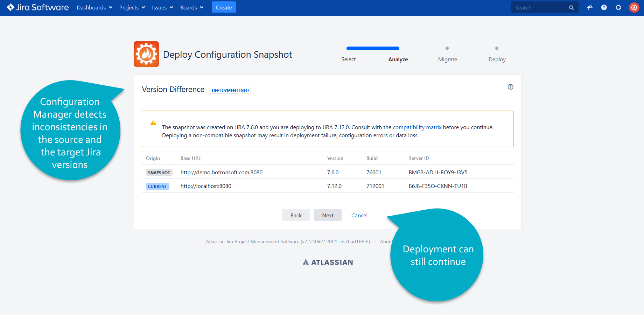The width and height of the screenshot is (644, 315).
Task: Expand the Boards dropdown
Action: 191,7
